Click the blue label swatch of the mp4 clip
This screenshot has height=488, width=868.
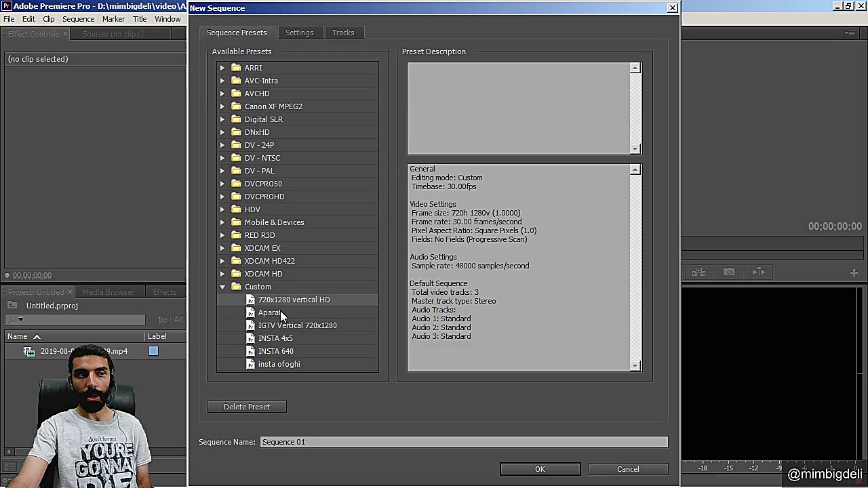[x=153, y=351]
